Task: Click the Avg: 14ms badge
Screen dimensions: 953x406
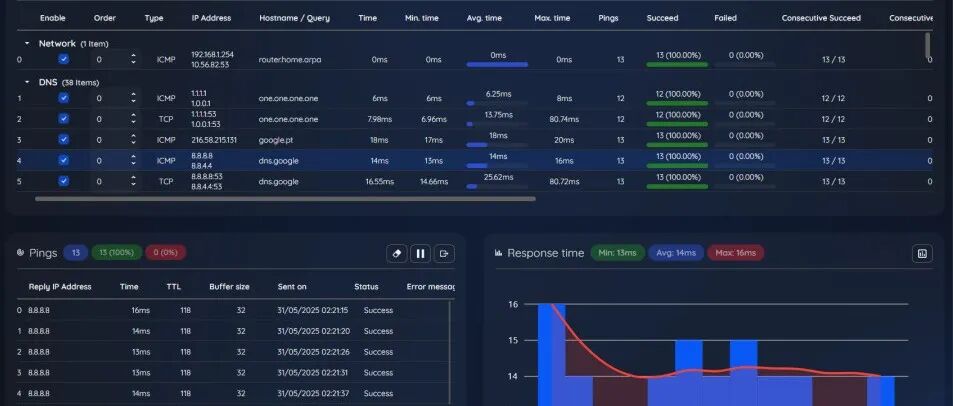Action: [676, 252]
